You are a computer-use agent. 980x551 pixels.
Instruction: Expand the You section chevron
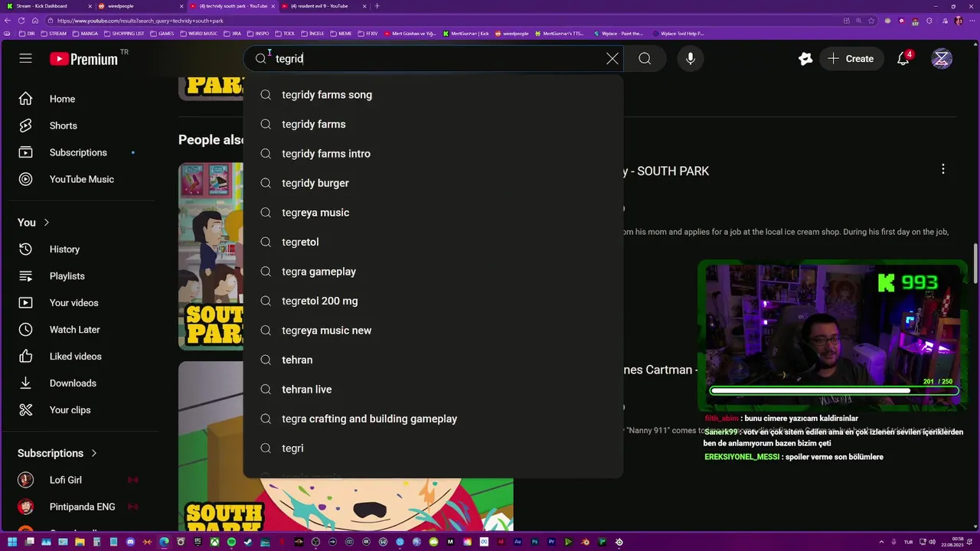pyautogui.click(x=46, y=223)
